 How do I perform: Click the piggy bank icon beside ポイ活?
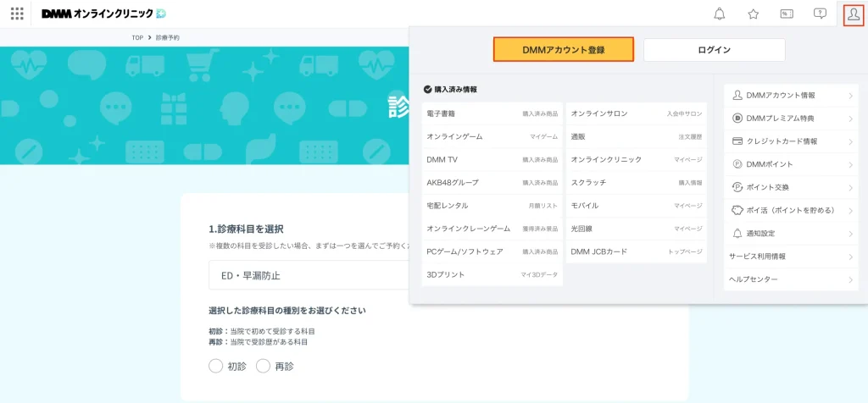[737, 210]
